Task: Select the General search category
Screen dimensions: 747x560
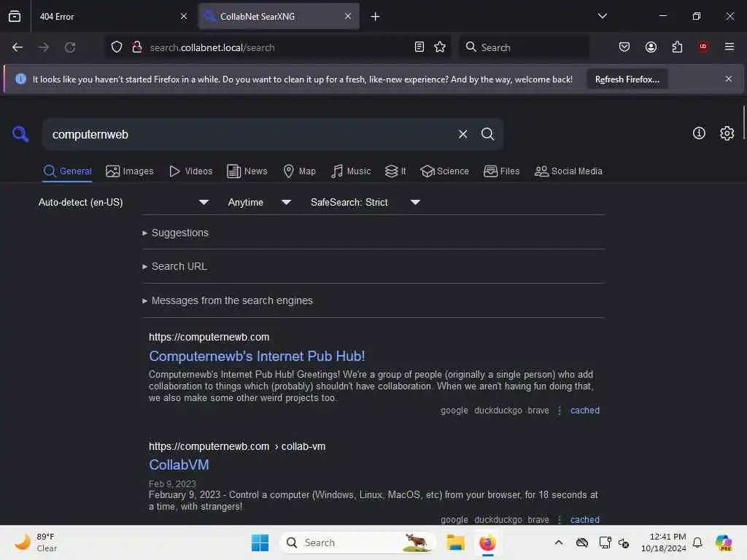Action: [68, 171]
